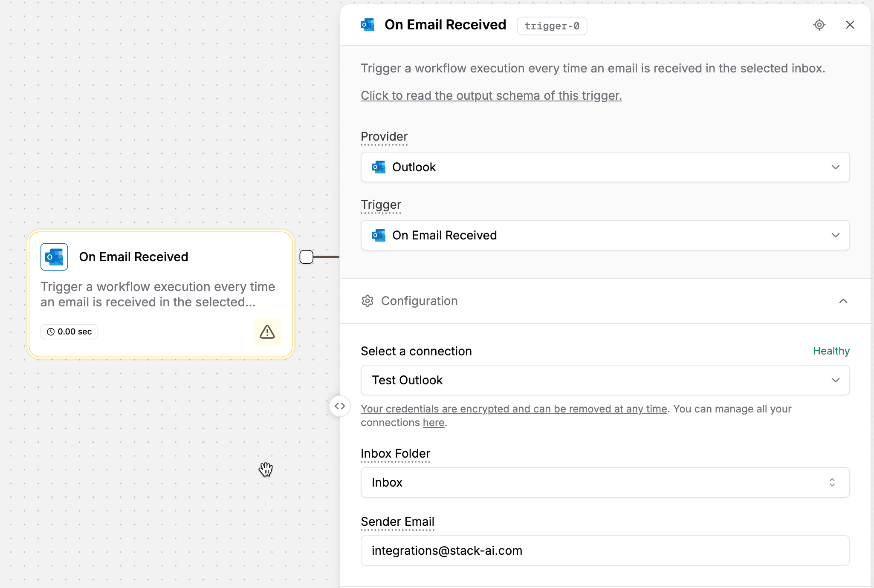Screen dimensions: 874x588
Task: Click the Configuration gear icon
Action: tap(368, 301)
